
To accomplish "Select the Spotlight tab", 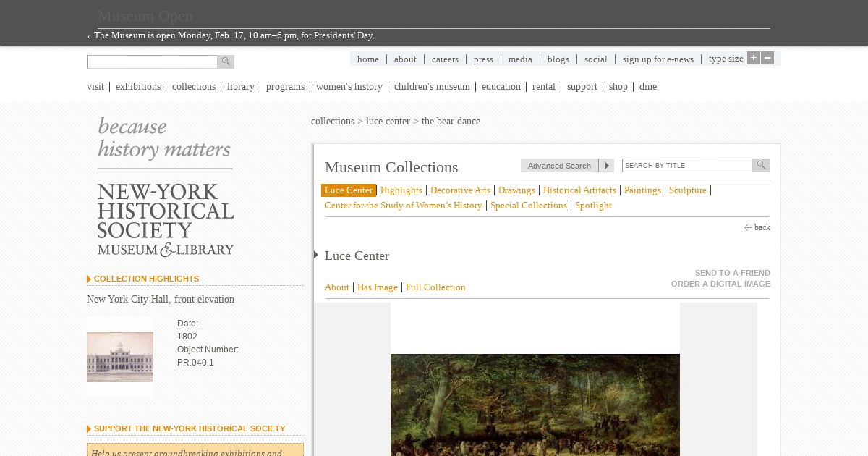I will pyautogui.click(x=593, y=206).
